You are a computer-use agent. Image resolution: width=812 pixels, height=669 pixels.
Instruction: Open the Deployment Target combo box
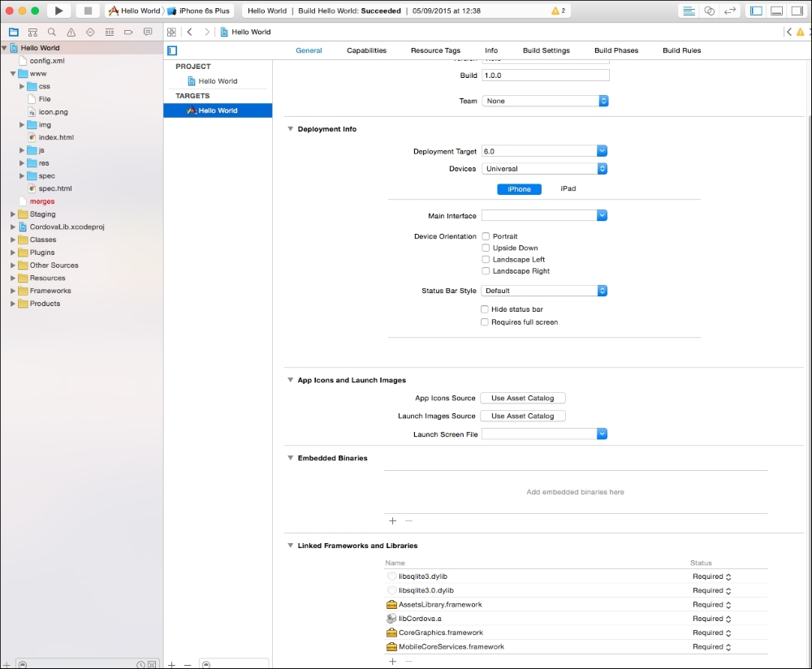click(602, 151)
